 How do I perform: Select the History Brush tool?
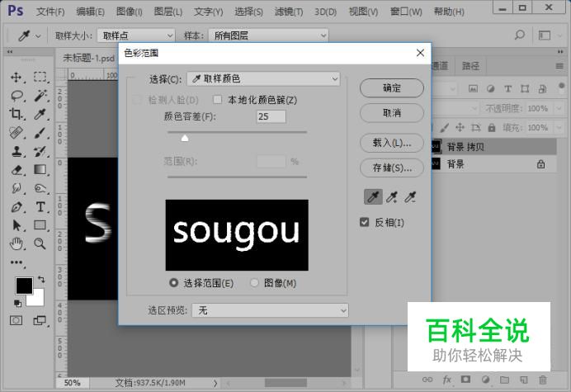coord(40,151)
